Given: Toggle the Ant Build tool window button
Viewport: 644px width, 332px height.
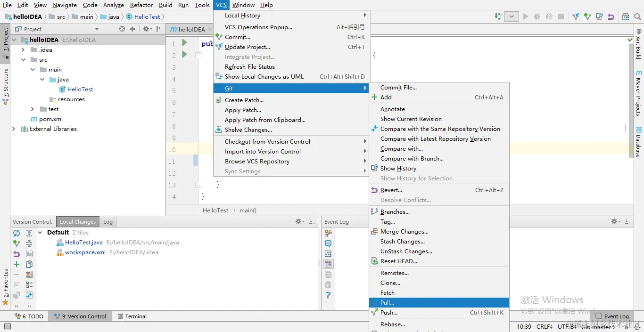Looking at the screenshot, I should click(639, 44).
